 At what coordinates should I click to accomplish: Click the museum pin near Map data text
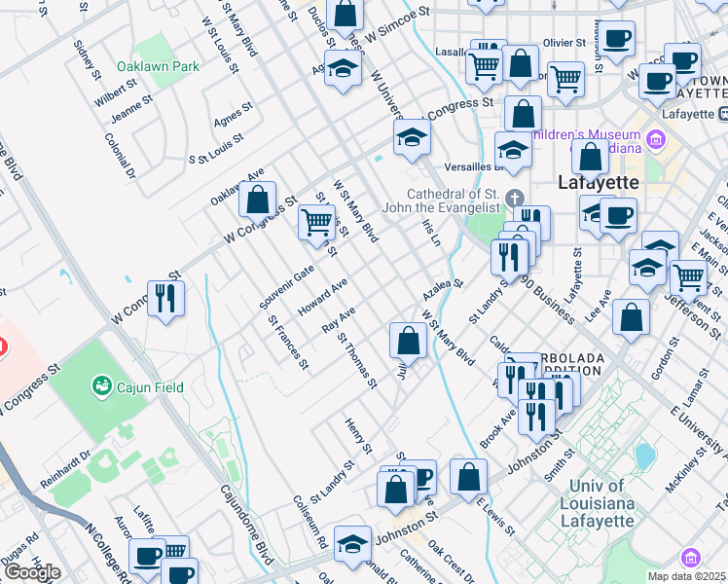[x=690, y=557]
